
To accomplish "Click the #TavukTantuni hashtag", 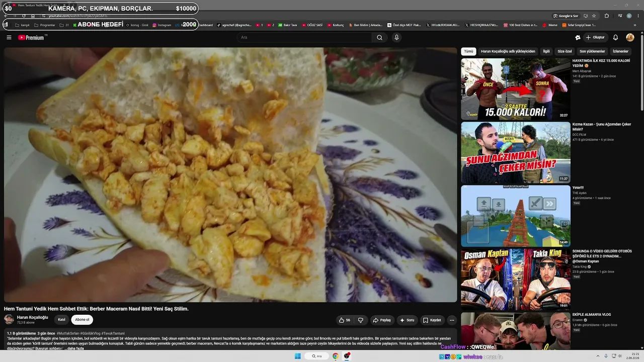I will 113,333.
